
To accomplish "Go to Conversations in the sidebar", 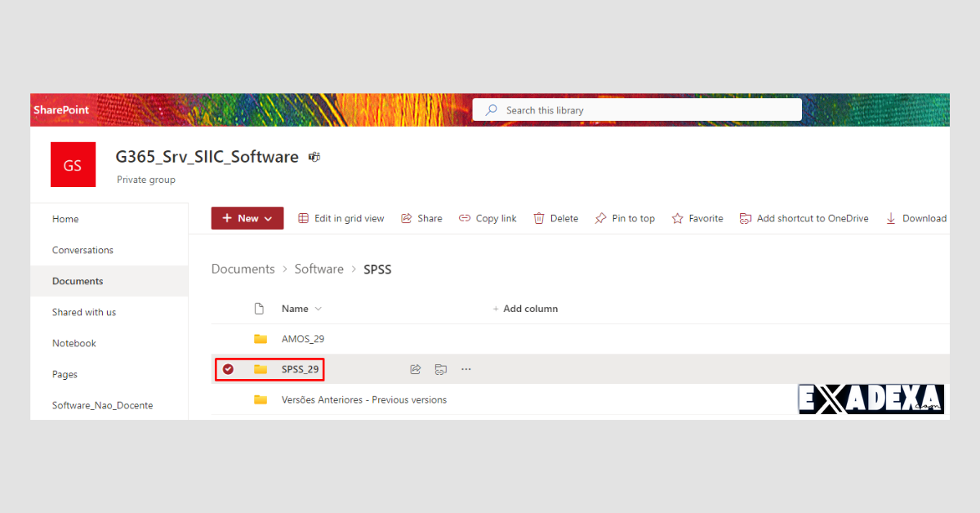I will [82, 250].
